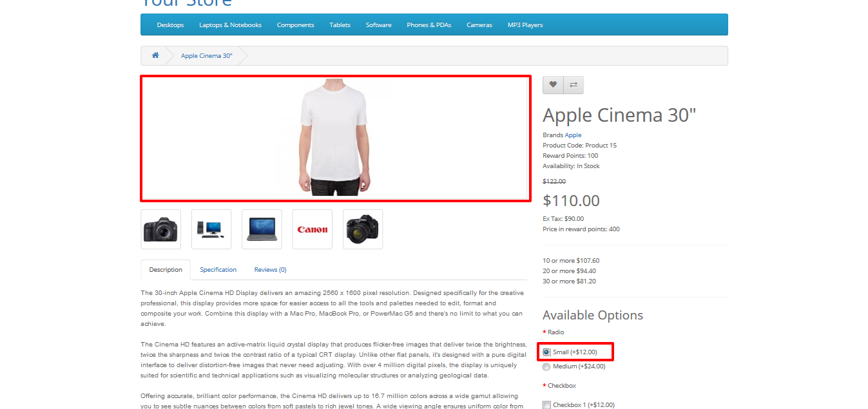Click the 'Reward Points: 100' line

[x=570, y=156]
